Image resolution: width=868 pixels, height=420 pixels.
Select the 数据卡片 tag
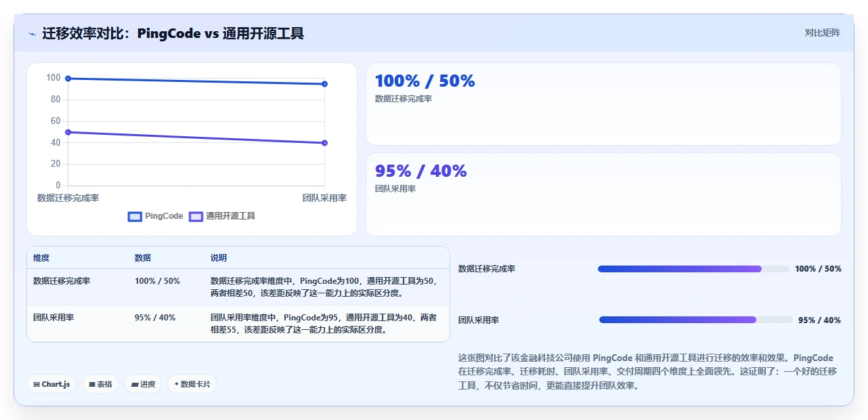click(192, 384)
